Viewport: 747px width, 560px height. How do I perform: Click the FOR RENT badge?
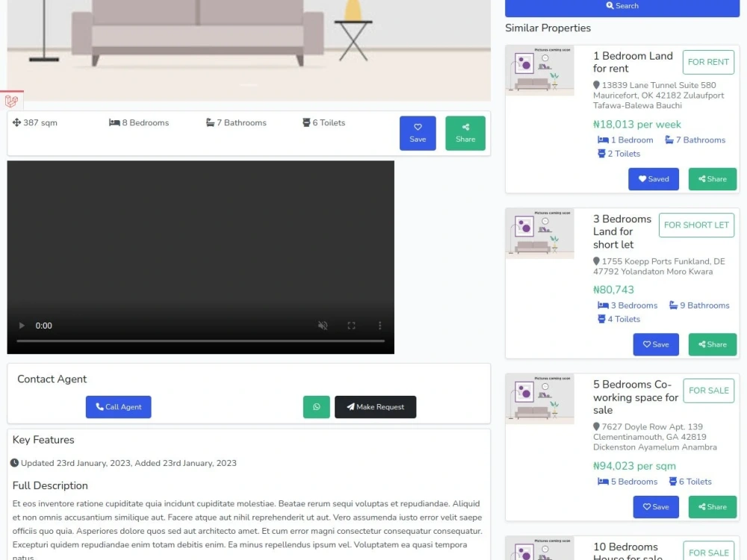pos(708,62)
